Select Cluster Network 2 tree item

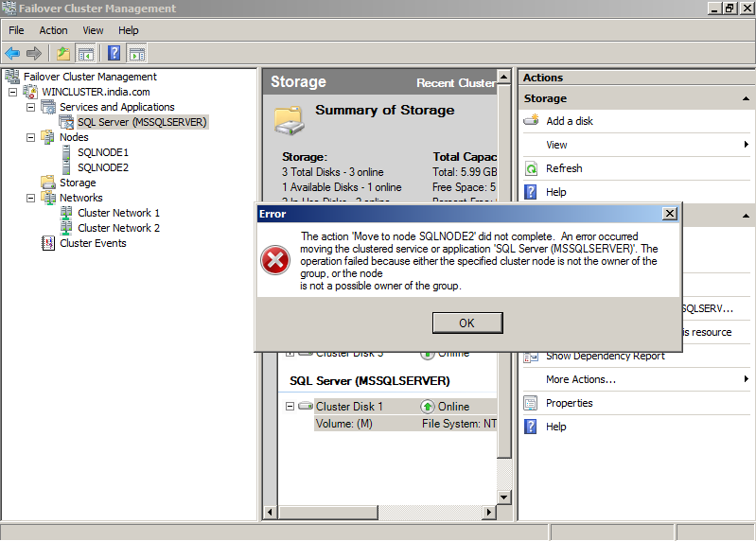tap(118, 228)
